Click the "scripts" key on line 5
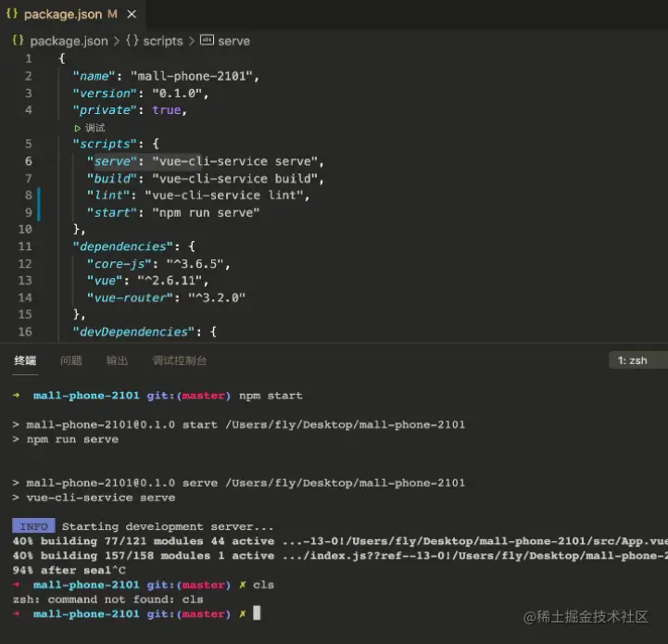 [105, 144]
